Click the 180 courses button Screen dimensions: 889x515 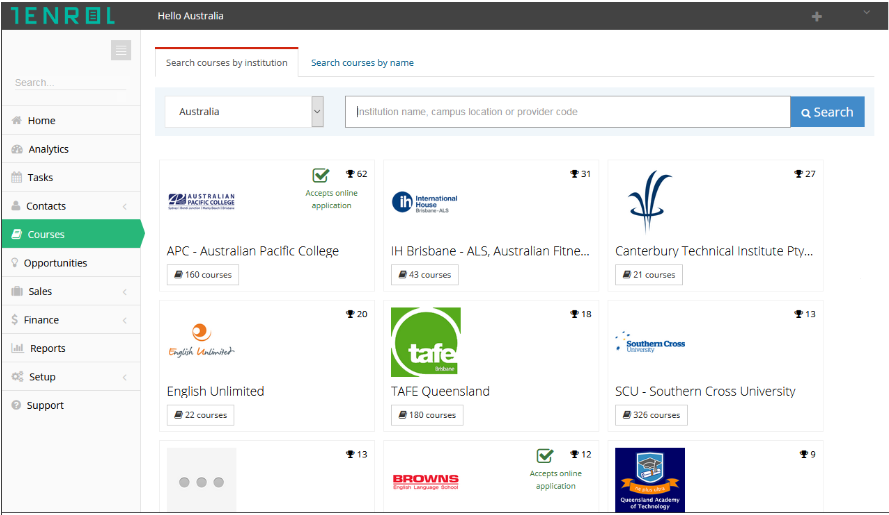(427, 415)
